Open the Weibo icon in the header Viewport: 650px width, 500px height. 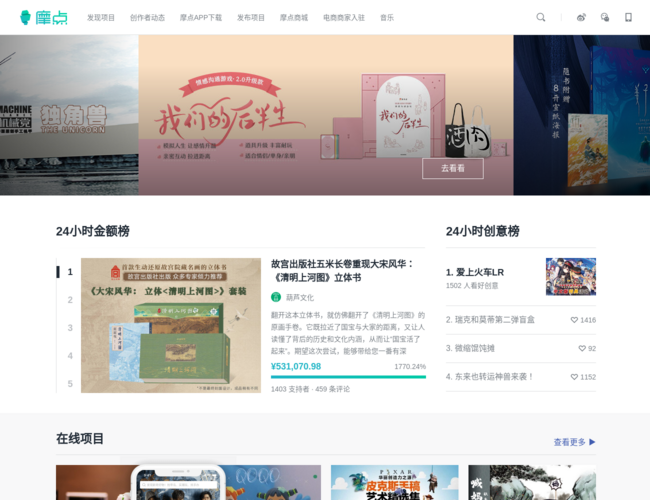581,17
